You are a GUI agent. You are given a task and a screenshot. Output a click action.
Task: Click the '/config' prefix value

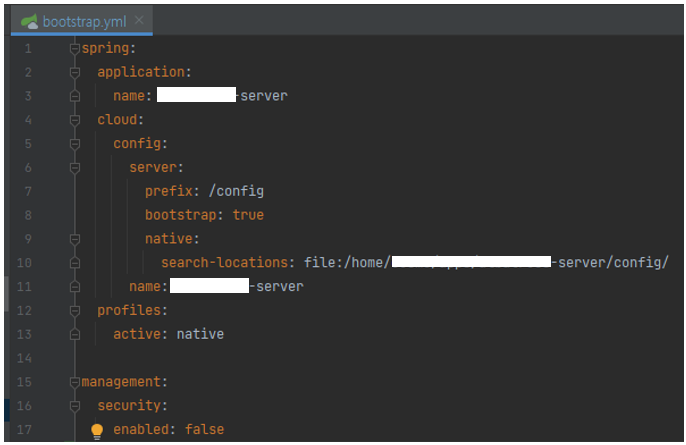[x=236, y=191]
